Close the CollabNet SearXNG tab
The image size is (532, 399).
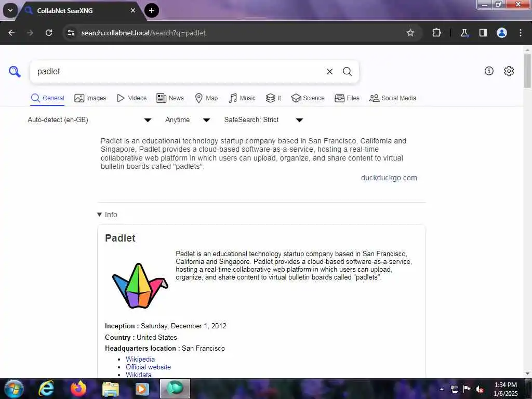click(x=133, y=10)
